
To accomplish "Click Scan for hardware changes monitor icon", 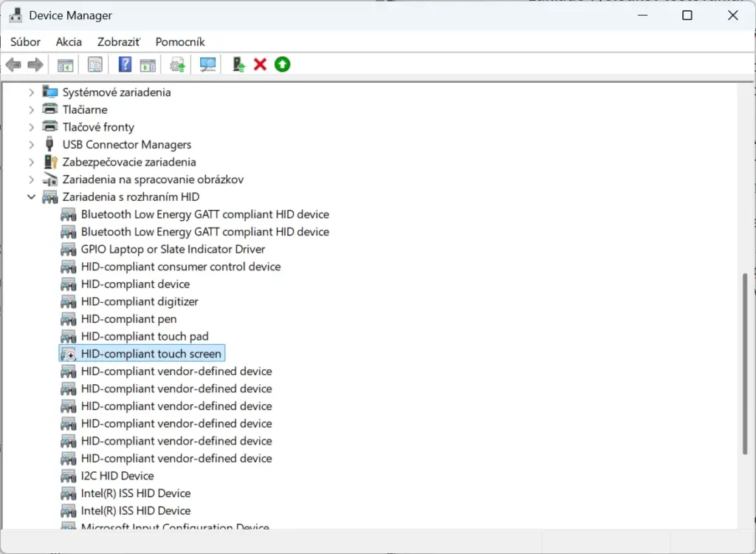I will point(207,64).
